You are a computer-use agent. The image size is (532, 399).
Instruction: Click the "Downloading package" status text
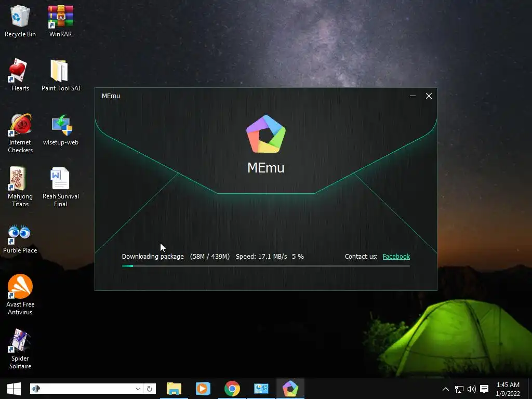[x=153, y=257]
